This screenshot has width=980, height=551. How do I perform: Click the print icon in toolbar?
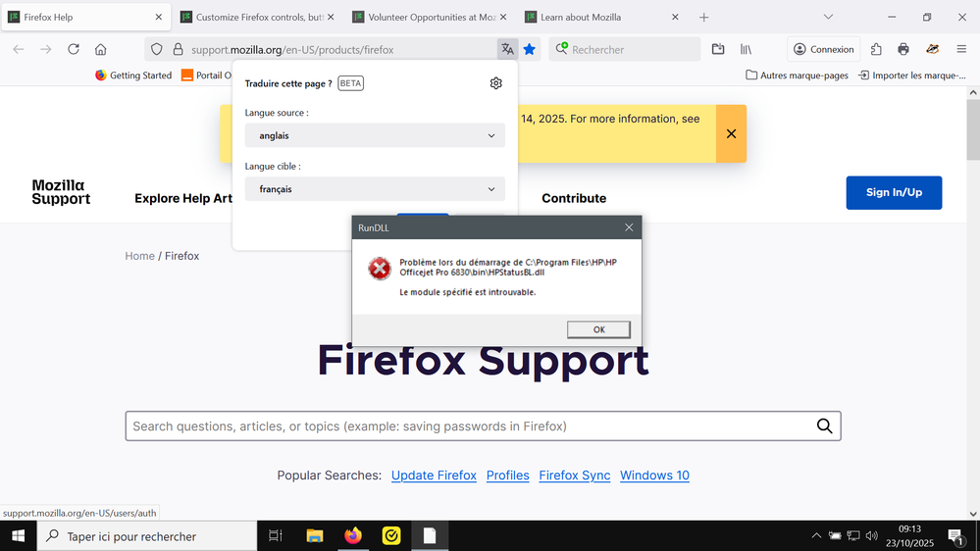pos(903,49)
